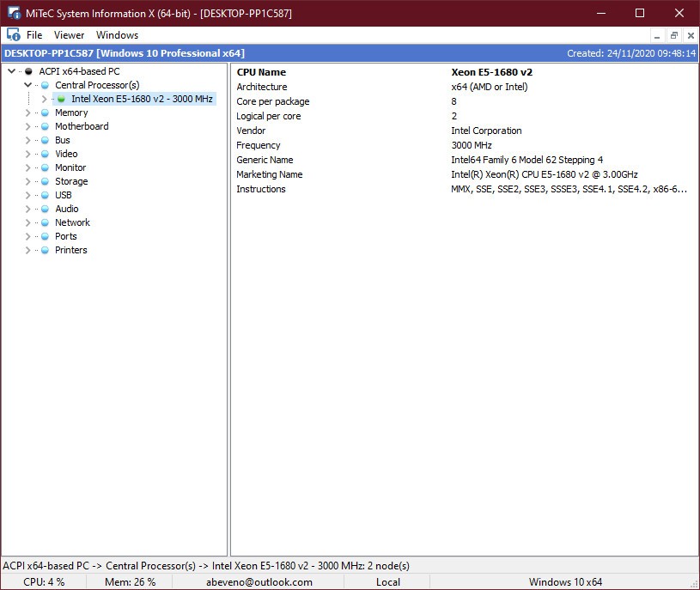Expand the Monitor tree node
This screenshot has height=590, width=700.
pos(27,167)
